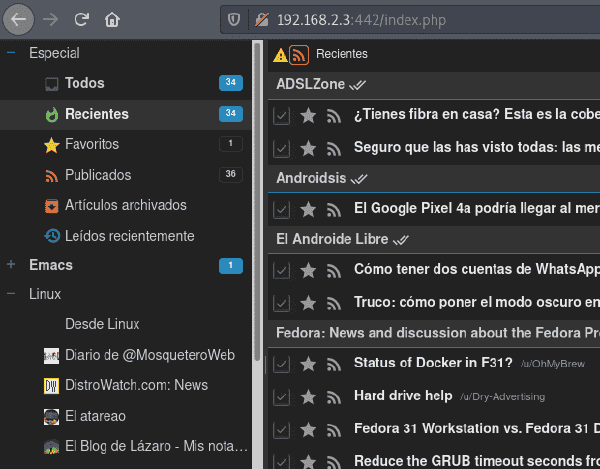Publish the '¿Tienes fibra en casa?' article via RSS icon

pos(334,116)
